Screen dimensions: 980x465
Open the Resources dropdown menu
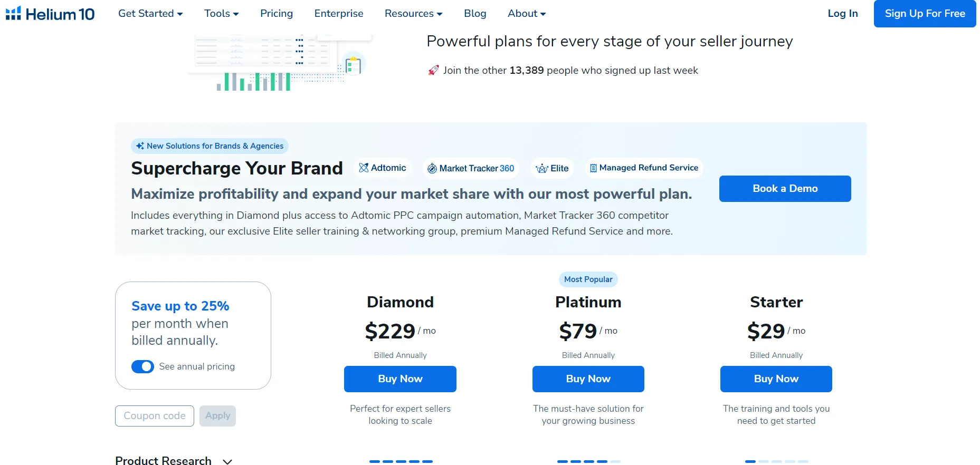(x=414, y=14)
